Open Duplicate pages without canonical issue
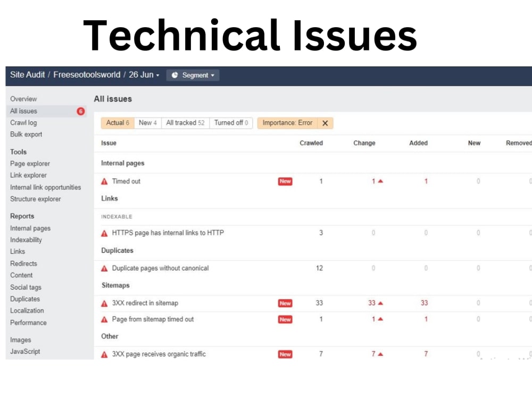The width and height of the screenshot is (532, 399). click(161, 268)
